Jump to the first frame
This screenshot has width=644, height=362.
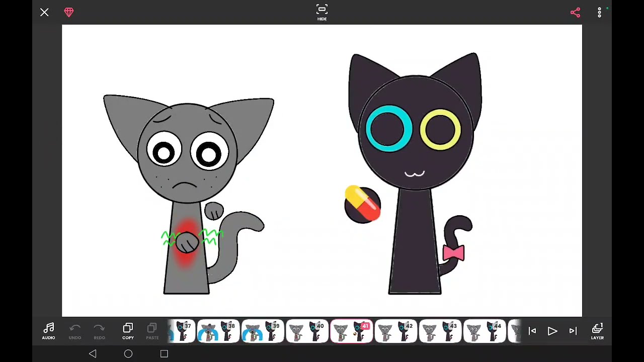coord(532,331)
